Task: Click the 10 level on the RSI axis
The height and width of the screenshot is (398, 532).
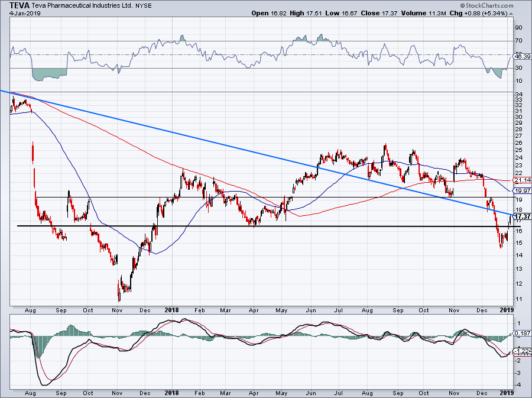Action: pos(518,81)
